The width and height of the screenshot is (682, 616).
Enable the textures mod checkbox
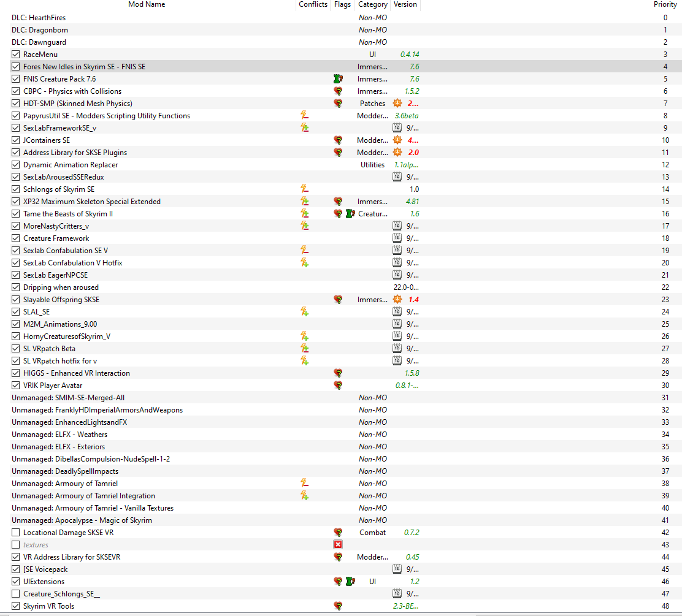coord(16,545)
